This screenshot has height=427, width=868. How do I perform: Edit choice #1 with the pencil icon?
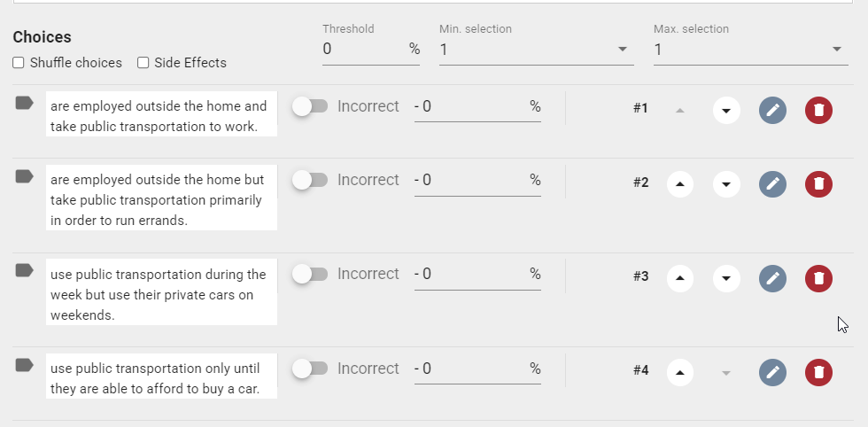tap(772, 110)
